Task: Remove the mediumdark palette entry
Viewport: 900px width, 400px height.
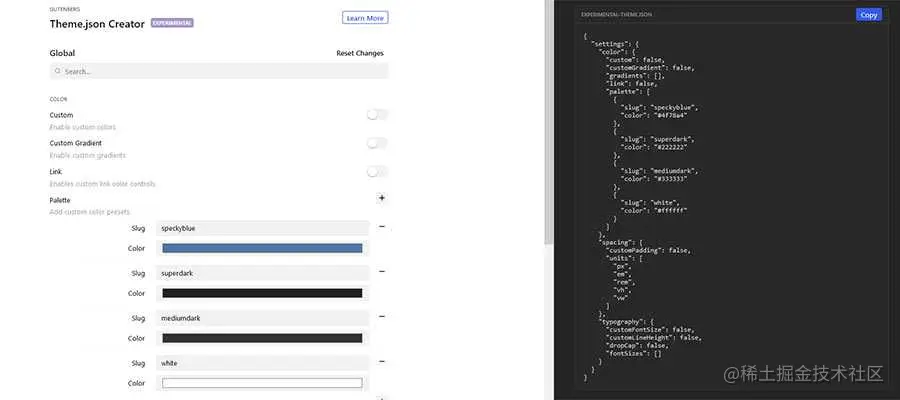Action: pyautogui.click(x=382, y=316)
